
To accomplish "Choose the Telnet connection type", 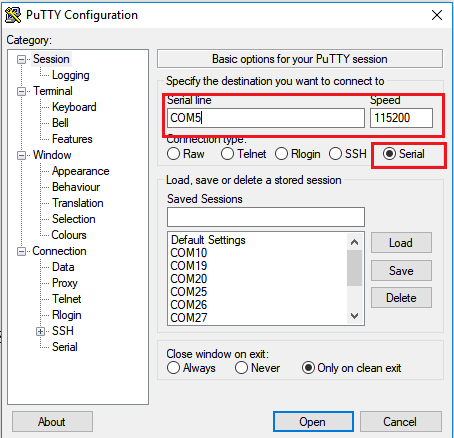I will click(227, 154).
